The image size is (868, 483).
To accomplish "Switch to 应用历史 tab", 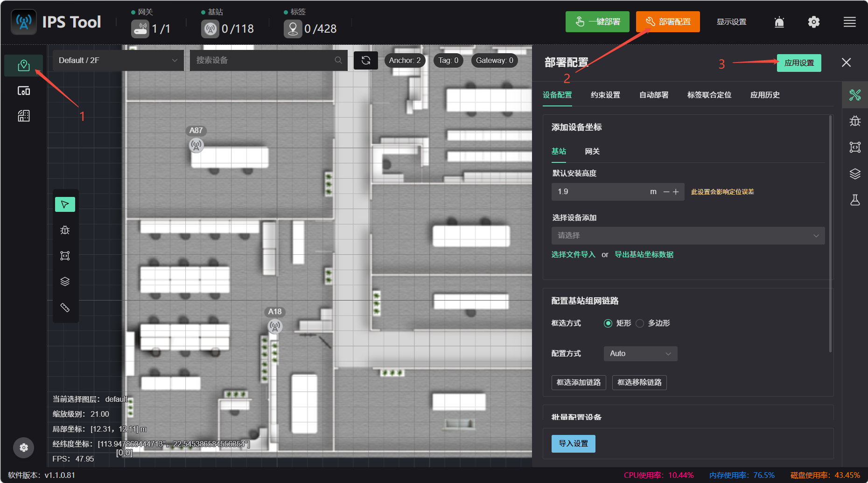I will pos(765,95).
